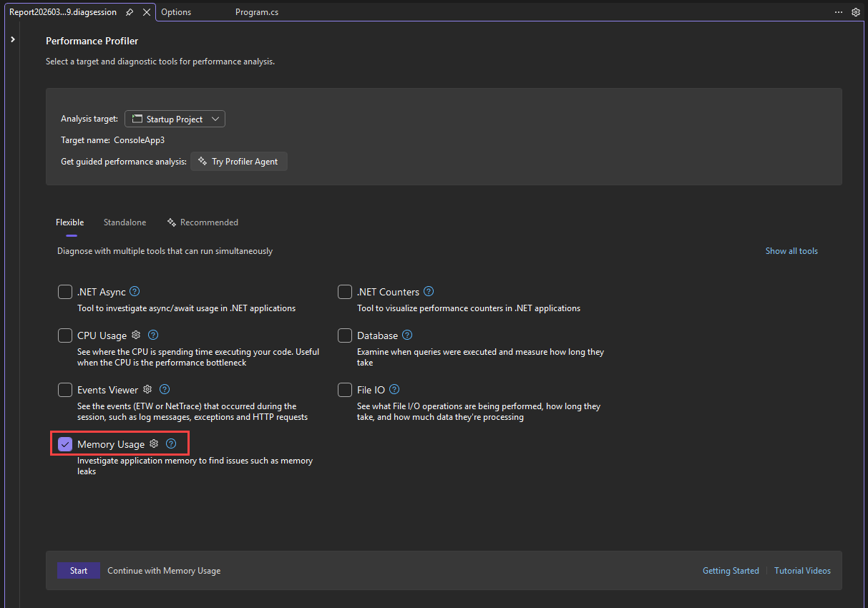Enable the File IO tool
The width and height of the screenshot is (868, 608).
point(344,389)
